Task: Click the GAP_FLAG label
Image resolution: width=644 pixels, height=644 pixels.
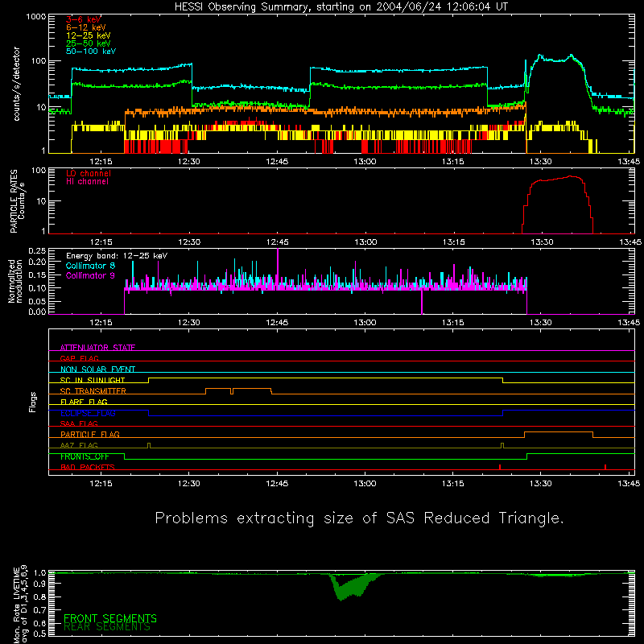Action: (x=79, y=358)
